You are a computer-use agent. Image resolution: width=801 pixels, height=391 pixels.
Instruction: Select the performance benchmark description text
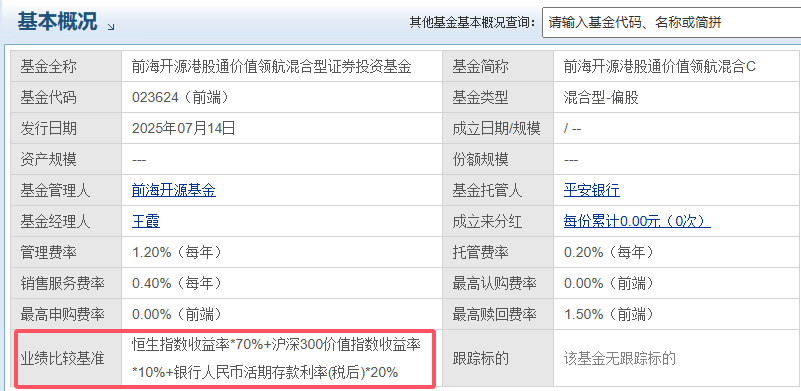276,359
